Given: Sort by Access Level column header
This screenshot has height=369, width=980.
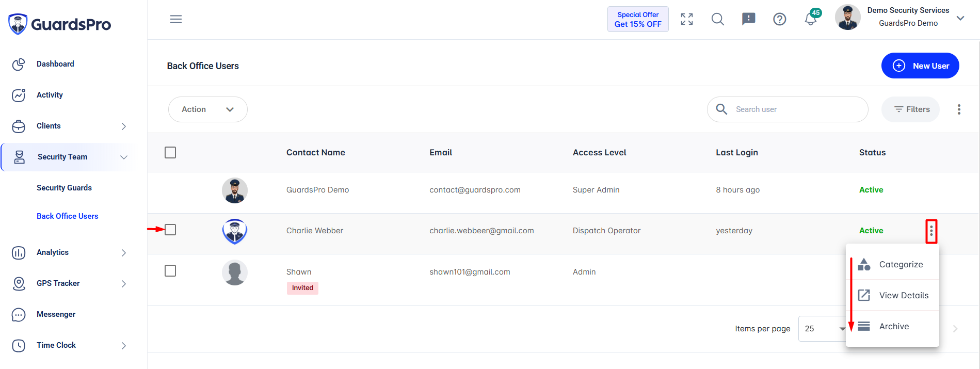Looking at the screenshot, I should (599, 153).
